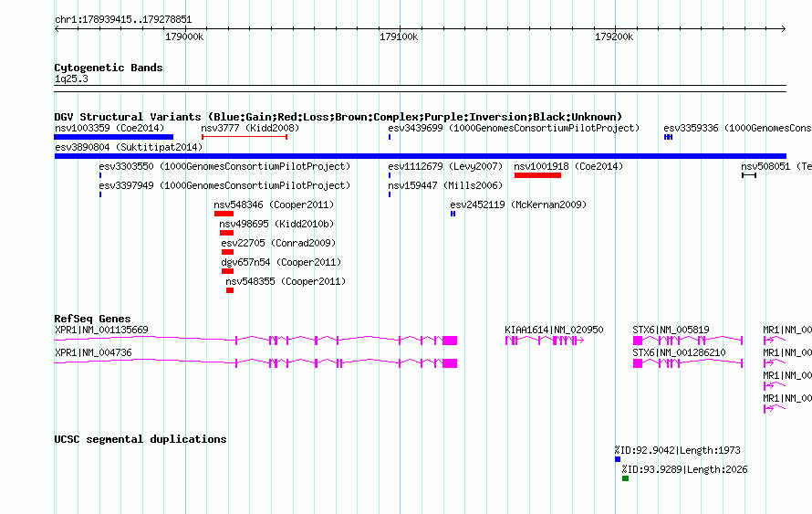Click the esv3890804 (Suktitipat2014) label

(129, 147)
